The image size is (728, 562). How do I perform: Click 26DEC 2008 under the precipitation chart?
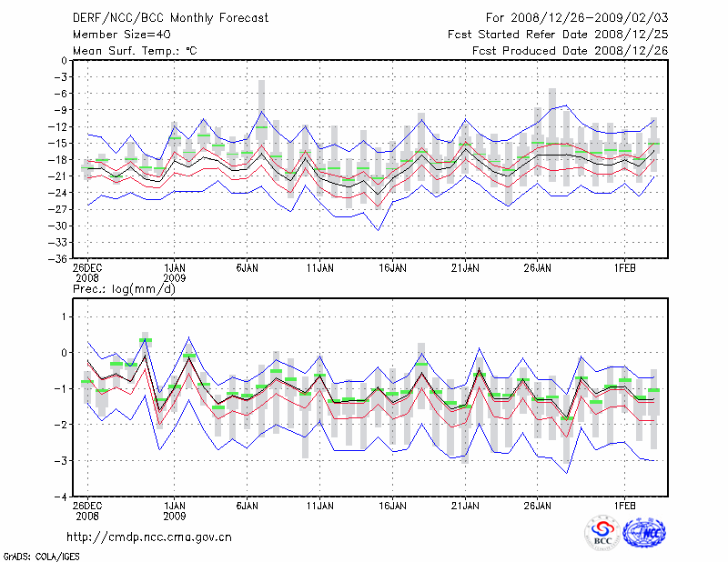[x=87, y=510]
